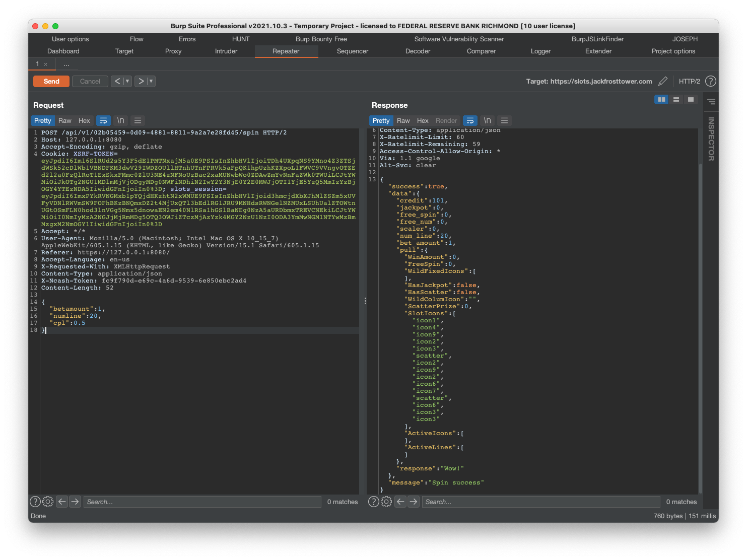Focus the Request search field

pos(202,502)
